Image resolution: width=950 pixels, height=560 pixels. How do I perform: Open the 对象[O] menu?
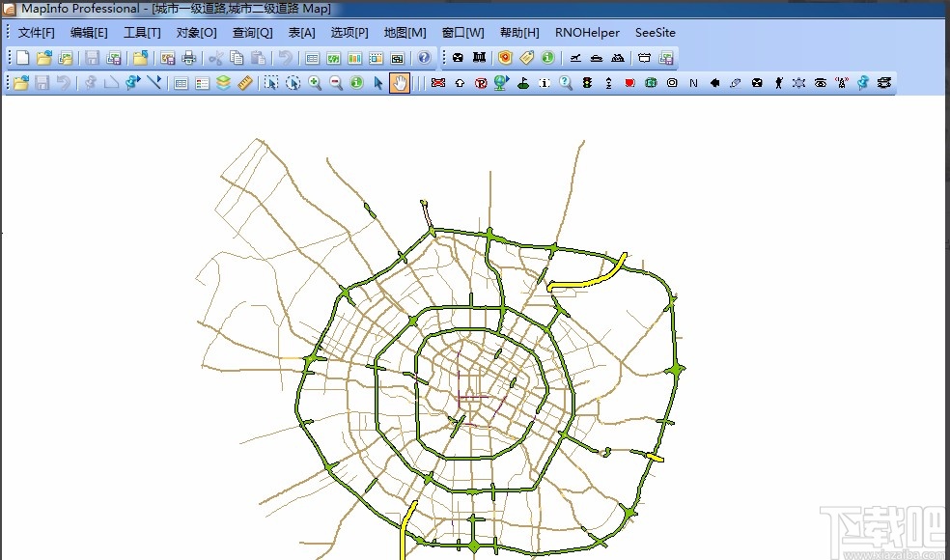196,33
